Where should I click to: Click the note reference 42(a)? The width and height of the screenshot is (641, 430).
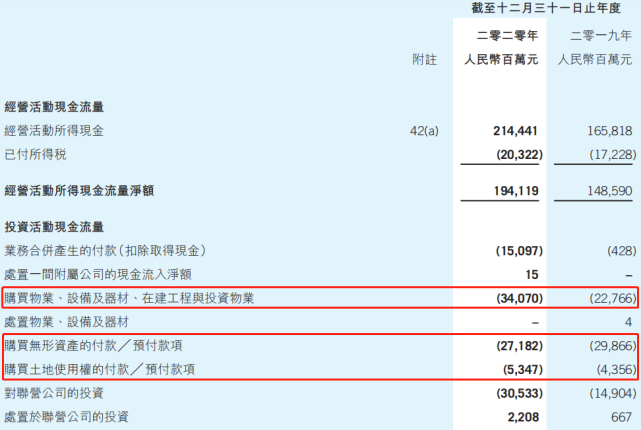tap(424, 131)
